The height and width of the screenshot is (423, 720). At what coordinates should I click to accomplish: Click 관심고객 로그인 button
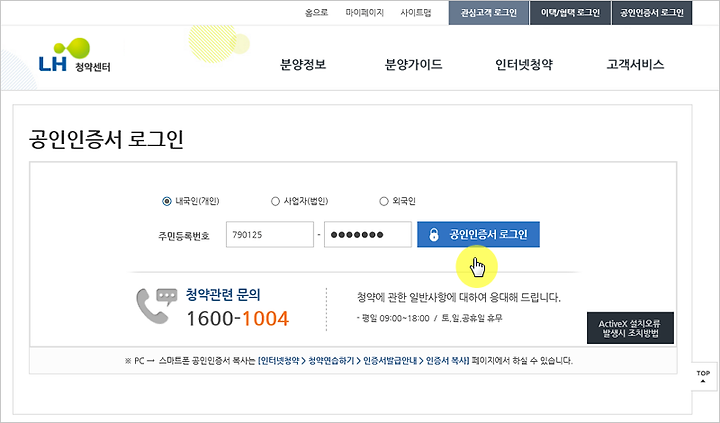coord(489,13)
